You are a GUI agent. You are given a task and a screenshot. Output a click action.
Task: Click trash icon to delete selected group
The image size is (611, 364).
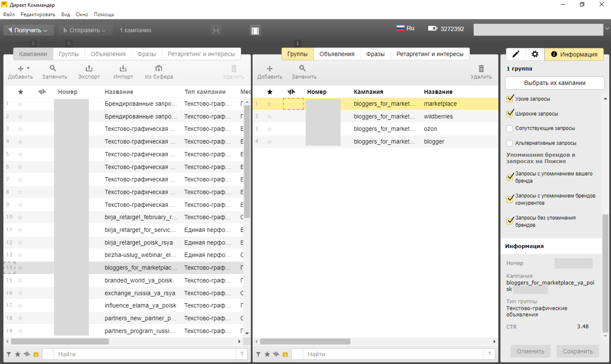click(481, 69)
